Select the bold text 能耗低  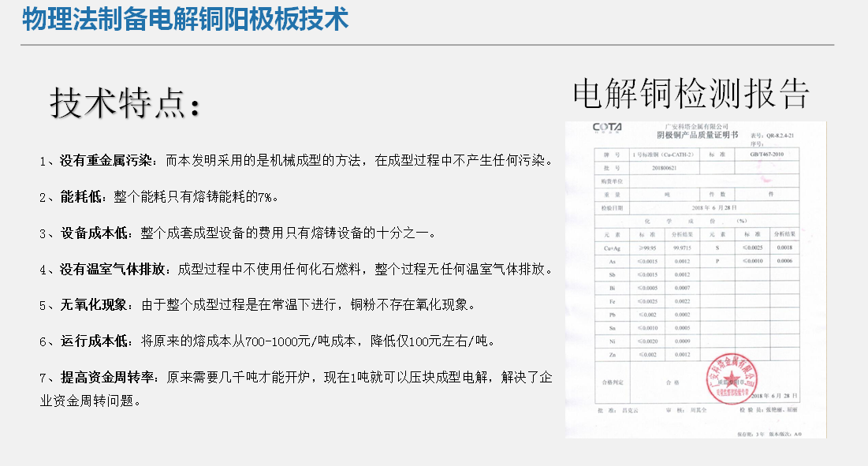[x=80, y=196]
